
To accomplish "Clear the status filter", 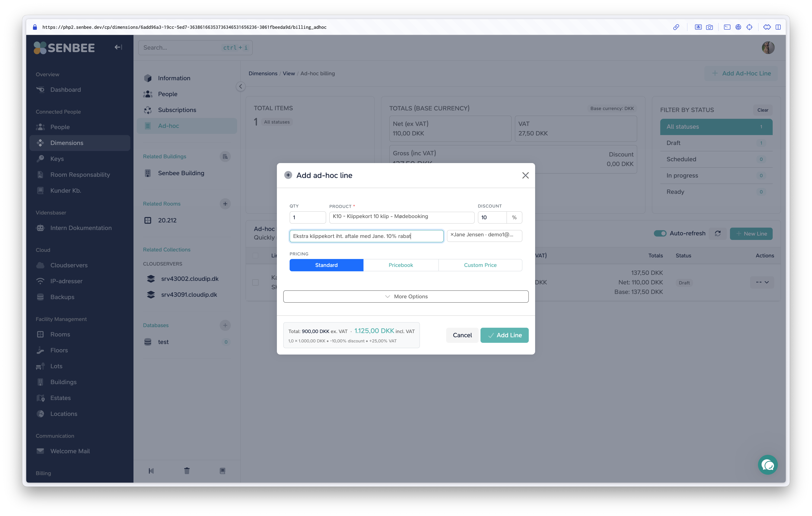I will [x=762, y=110].
